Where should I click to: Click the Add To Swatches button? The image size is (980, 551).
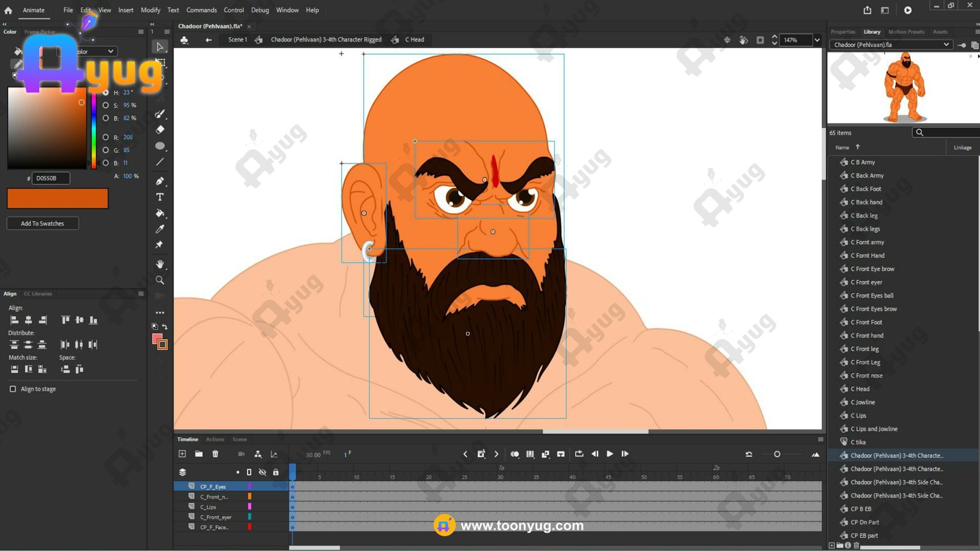42,223
